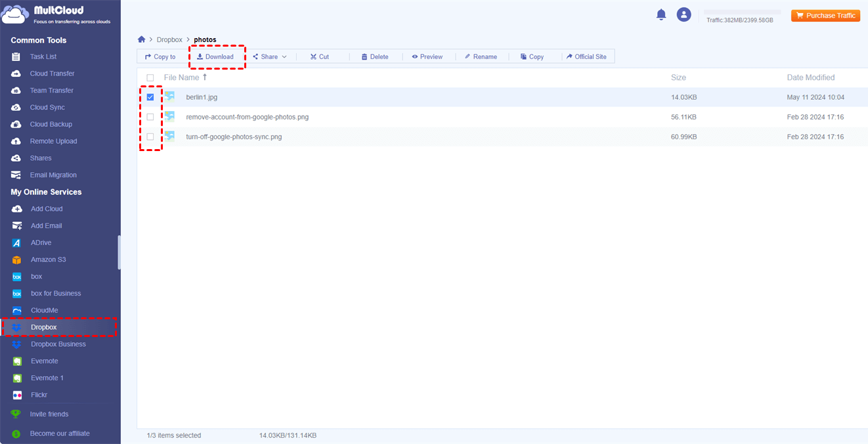
Task: Click the ADrive service icon
Action: pyautogui.click(x=17, y=243)
